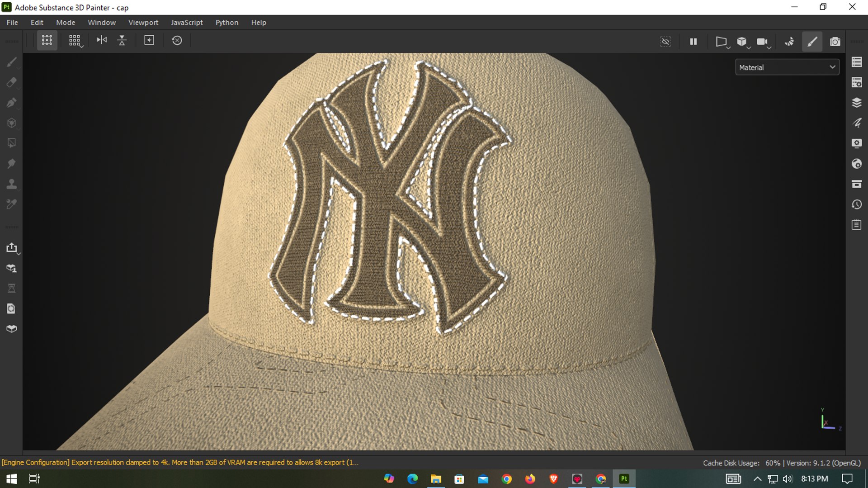
Task: Click the open-box icon at sidebar bottom
Action: pyautogui.click(x=12, y=329)
